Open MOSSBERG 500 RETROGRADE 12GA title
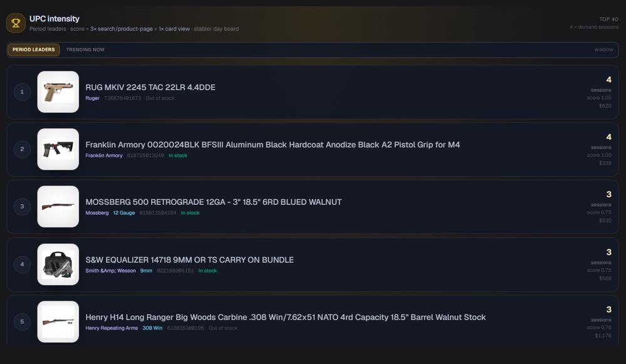626x364 pixels. (x=214, y=202)
